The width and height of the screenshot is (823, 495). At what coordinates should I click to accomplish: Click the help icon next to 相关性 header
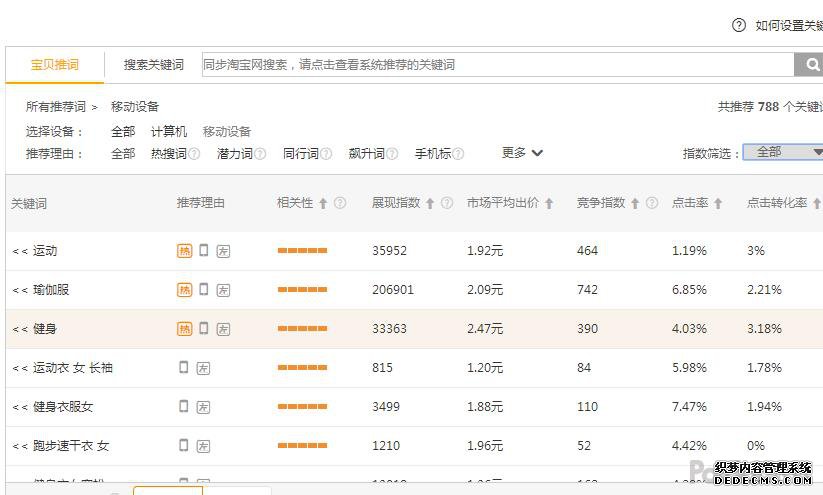coord(340,203)
